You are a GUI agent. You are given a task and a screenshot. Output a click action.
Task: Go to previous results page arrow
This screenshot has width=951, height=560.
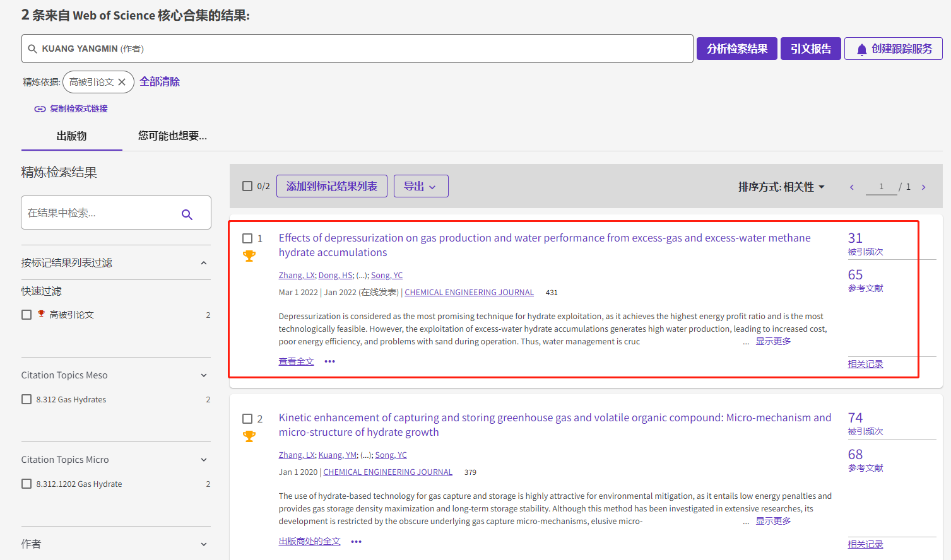click(x=851, y=187)
